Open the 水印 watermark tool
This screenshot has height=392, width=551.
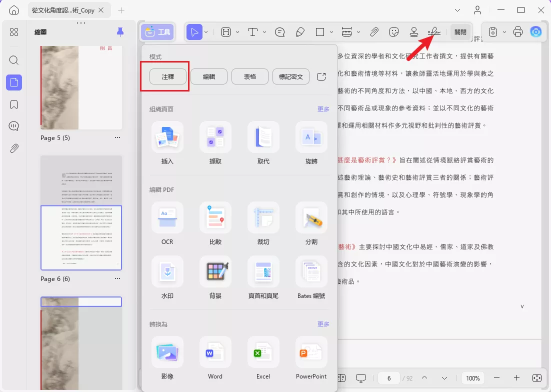[167, 278]
